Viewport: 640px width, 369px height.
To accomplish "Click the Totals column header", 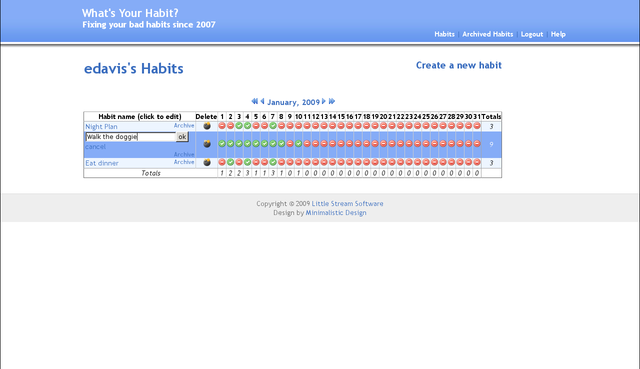I will (491, 116).
